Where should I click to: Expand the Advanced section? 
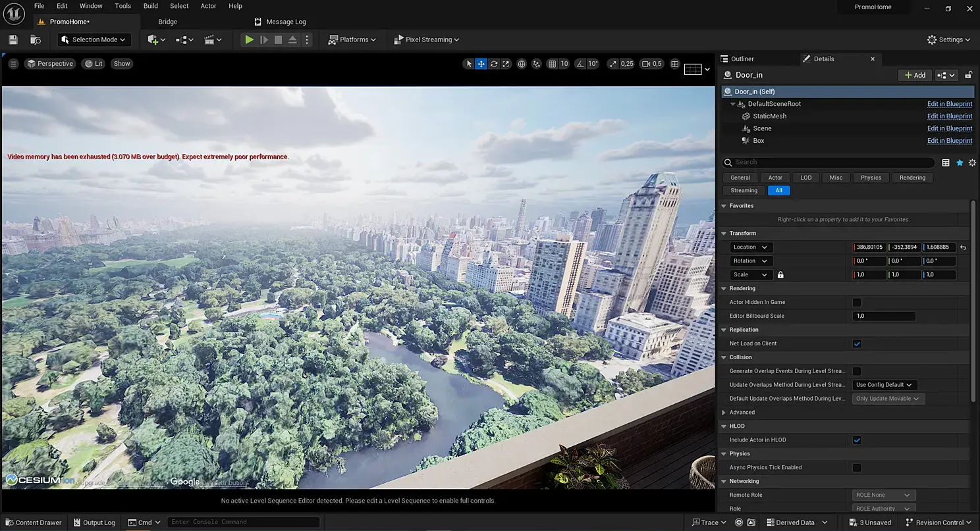click(x=724, y=413)
